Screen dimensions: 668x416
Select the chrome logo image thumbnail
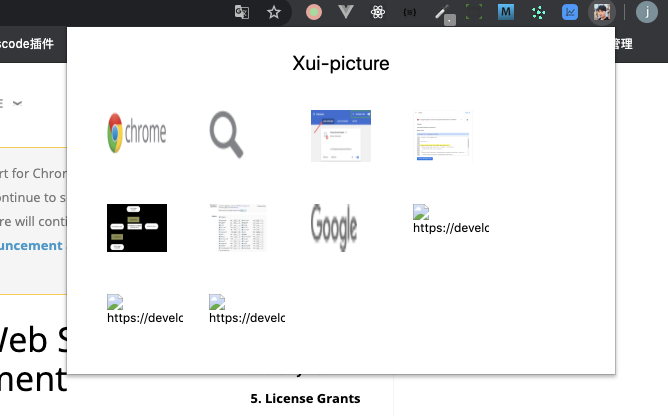[137, 133]
